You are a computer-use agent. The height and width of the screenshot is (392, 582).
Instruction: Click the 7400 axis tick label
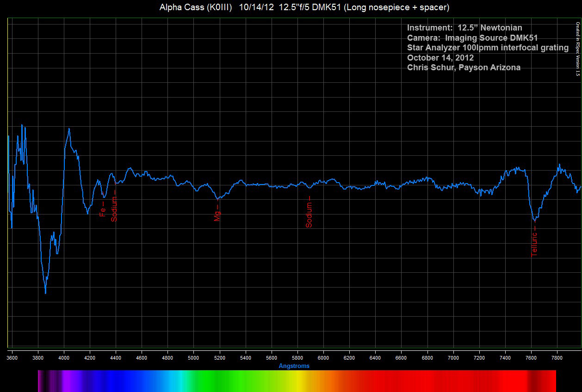point(505,357)
